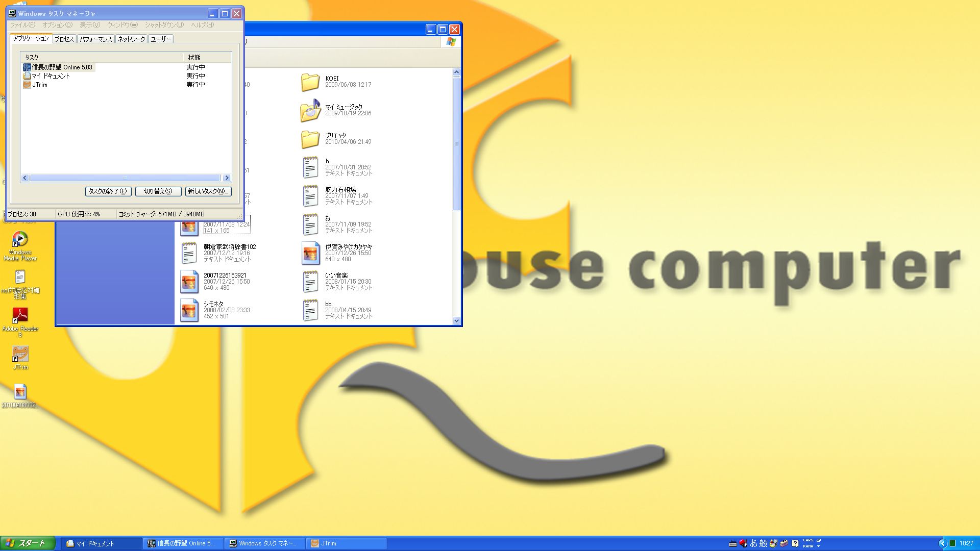The height and width of the screenshot is (551, 980).
Task: Select the 朝倉家武将辞書102 text file icon
Action: [x=189, y=253]
